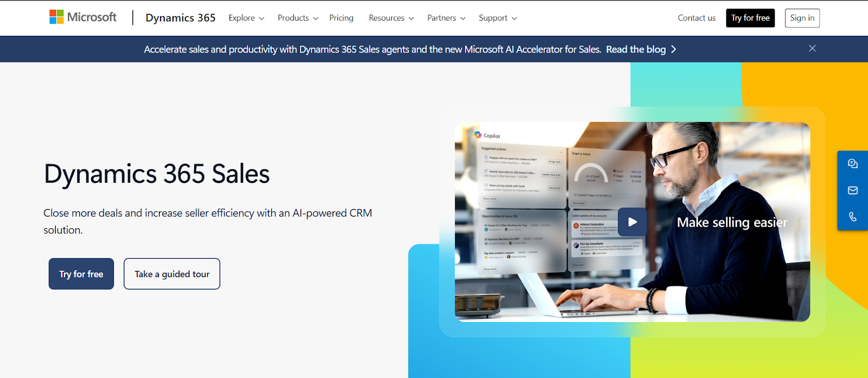Click the Microsoft logo

point(83,17)
